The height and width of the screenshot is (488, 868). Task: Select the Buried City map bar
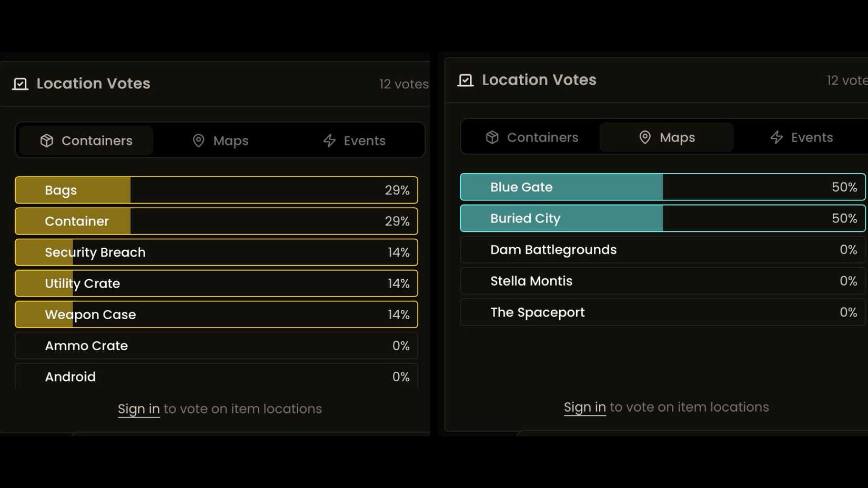(662, 219)
